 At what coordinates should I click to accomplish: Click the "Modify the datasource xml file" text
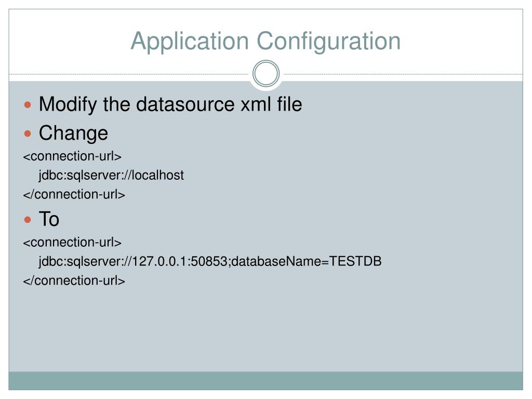[170, 104]
